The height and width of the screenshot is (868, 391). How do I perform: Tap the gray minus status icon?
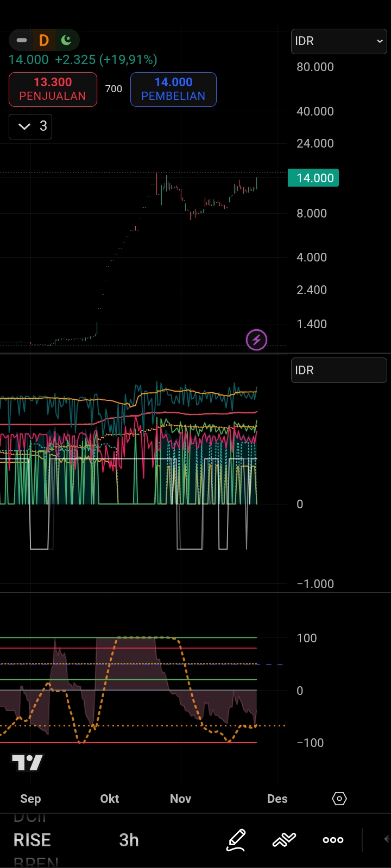coord(22,40)
